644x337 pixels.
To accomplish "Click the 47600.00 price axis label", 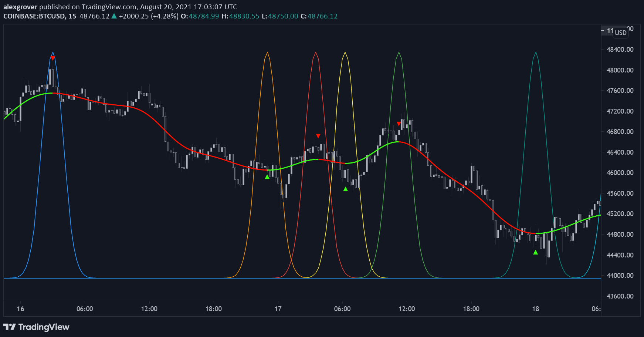I will 620,91.
